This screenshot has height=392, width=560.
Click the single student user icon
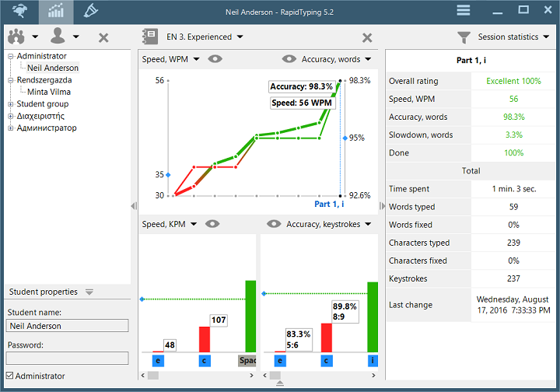(58, 37)
